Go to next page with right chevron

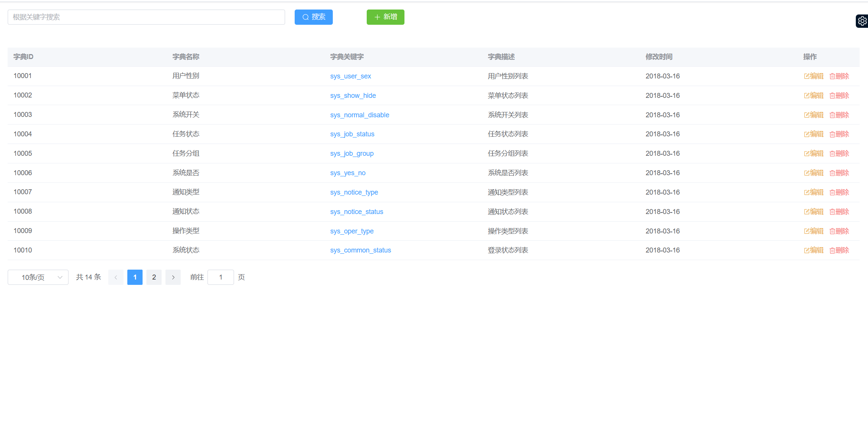173,277
